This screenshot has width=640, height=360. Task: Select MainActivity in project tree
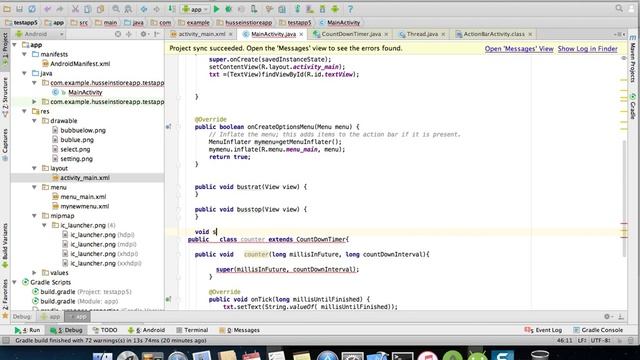tap(85, 92)
